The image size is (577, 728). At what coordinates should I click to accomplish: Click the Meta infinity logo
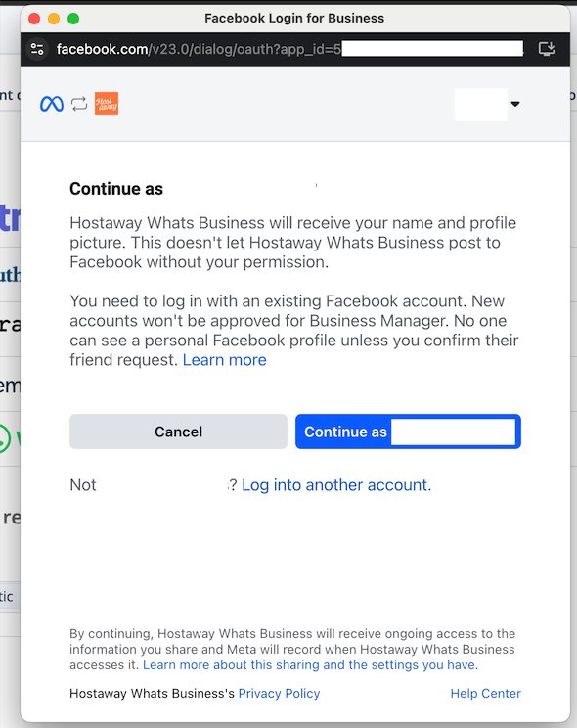pos(52,104)
